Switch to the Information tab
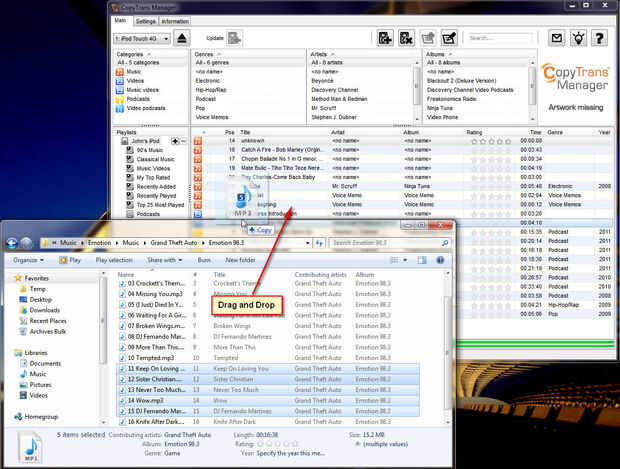 coord(175,21)
